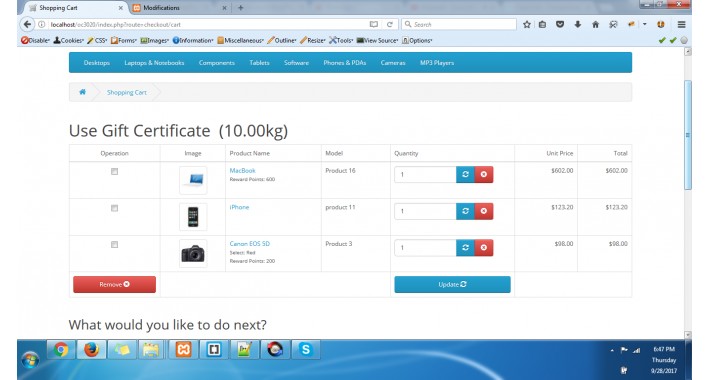710x380 pixels.
Task: Check the Canon EOS 5D row checkbox
Action: [x=115, y=245]
